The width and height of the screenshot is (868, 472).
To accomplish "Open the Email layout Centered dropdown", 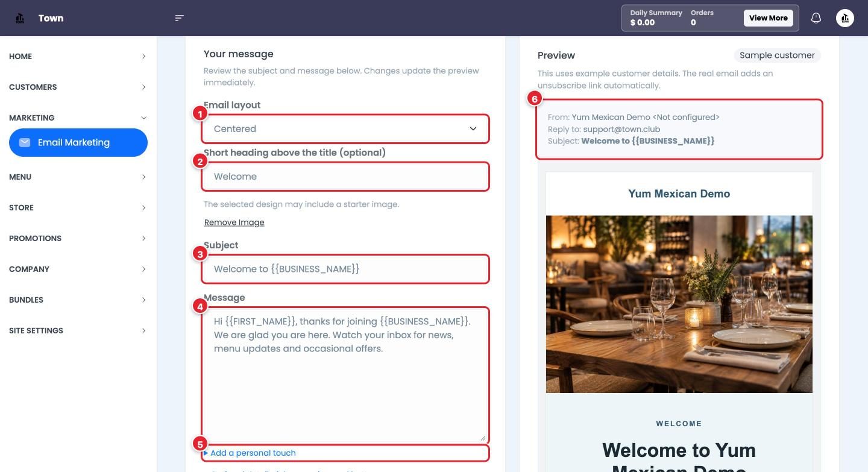I will pyautogui.click(x=345, y=129).
